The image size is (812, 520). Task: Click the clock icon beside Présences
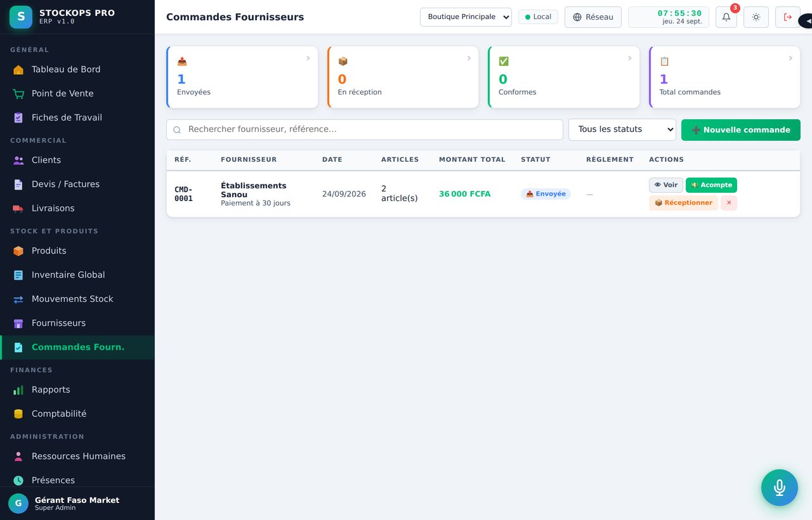click(18, 481)
